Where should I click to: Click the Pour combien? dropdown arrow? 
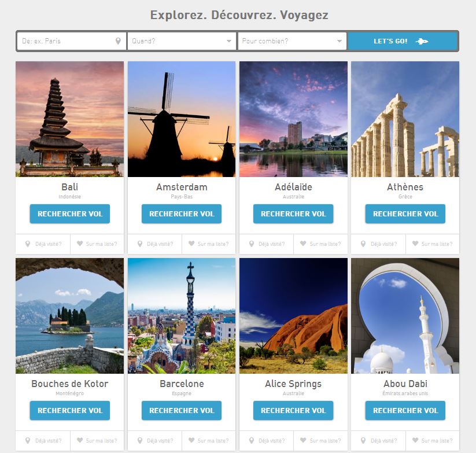[340, 41]
